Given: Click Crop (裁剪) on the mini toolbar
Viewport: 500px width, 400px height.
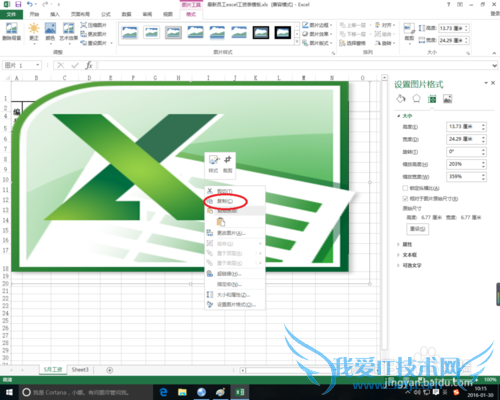Looking at the screenshot, I should pyautogui.click(x=228, y=164).
